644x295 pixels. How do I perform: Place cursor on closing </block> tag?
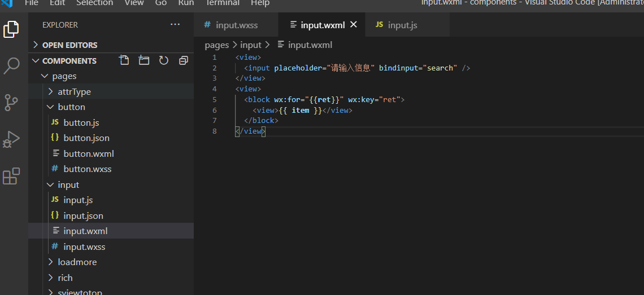click(x=261, y=121)
